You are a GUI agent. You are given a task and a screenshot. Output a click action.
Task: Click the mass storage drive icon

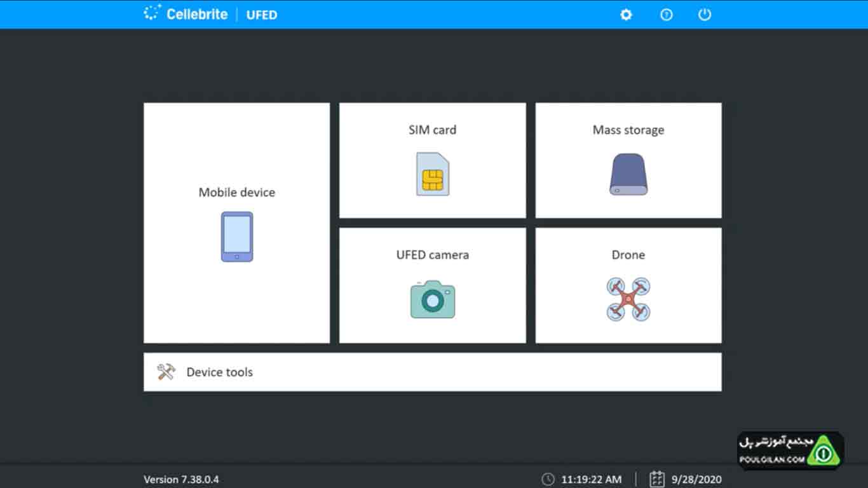tap(628, 174)
